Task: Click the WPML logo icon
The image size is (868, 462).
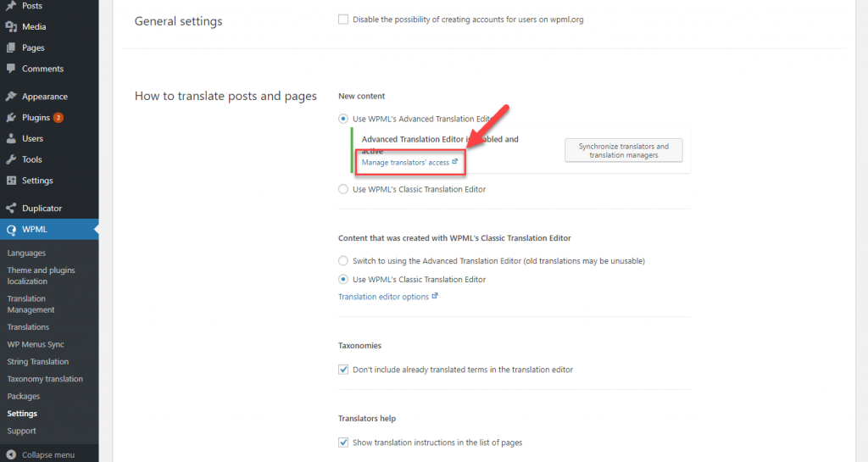Action: pyautogui.click(x=11, y=230)
